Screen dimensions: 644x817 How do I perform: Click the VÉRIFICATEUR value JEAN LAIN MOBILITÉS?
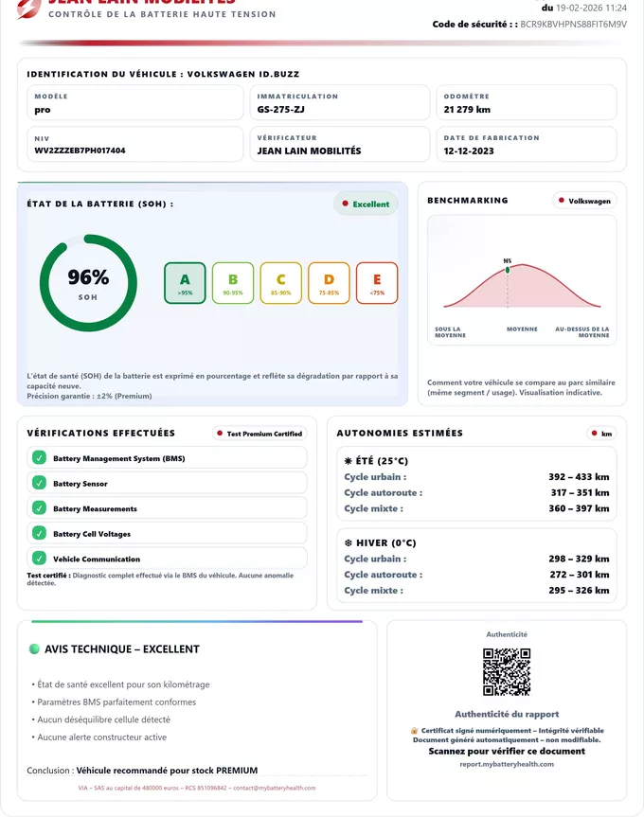[x=309, y=151]
